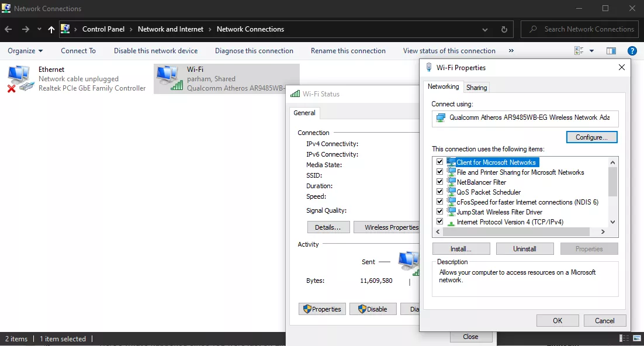
Task: Click Properties button in Wi-Fi Status
Action: pos(322,309)
